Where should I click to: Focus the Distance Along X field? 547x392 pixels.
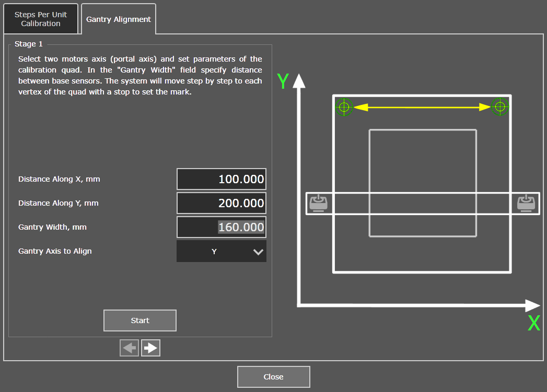222,179
